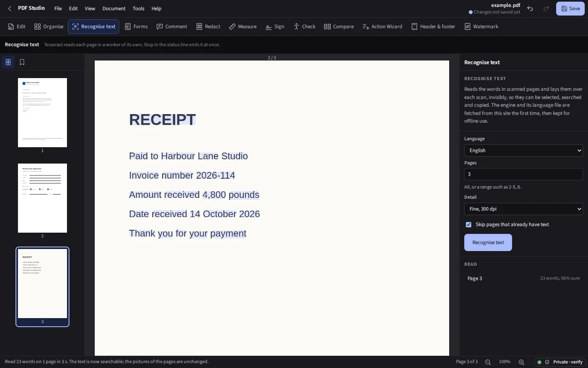Zoom in using the magnifier plus icon
The height and width of the screenshot is (368, 588).
(x=521, y=362)
